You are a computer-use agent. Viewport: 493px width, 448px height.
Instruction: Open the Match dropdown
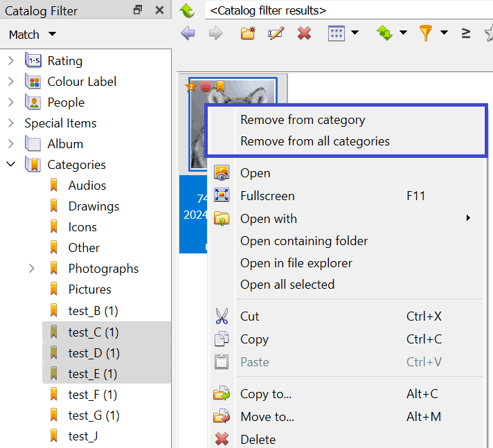tap(33, 35)
